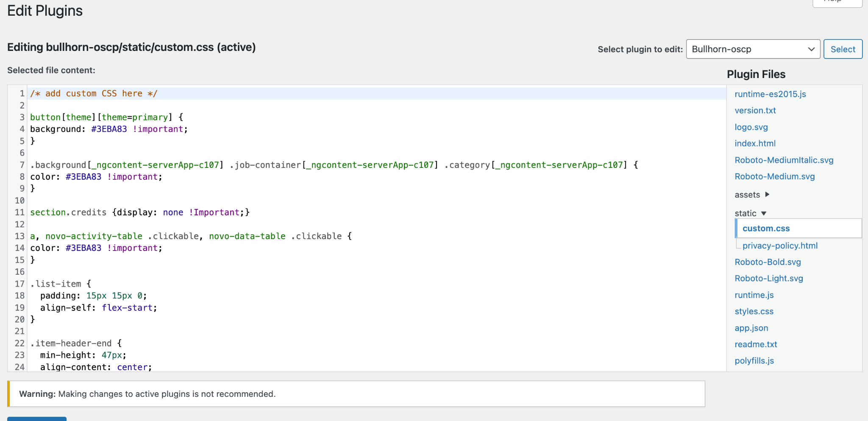The width and height of the screenshot is (868, 421).
Task: Open logo.svg file
Action: (x=751, y=127)
